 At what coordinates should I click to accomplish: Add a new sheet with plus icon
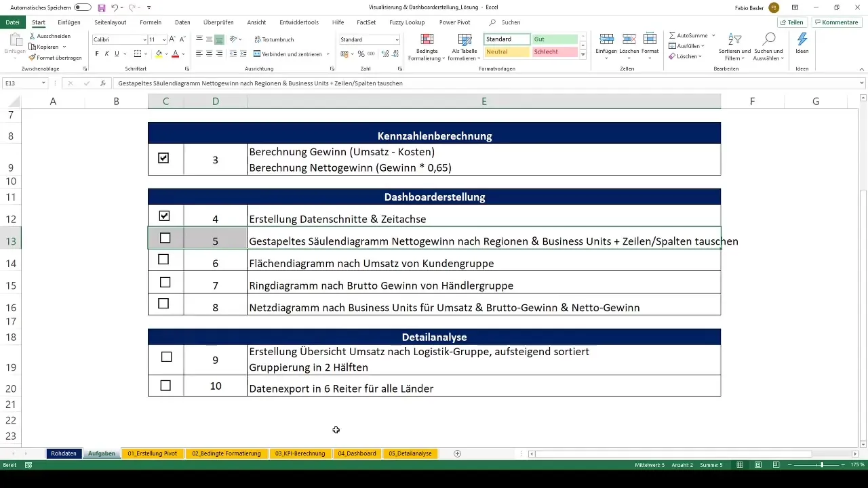click(457, 453)
